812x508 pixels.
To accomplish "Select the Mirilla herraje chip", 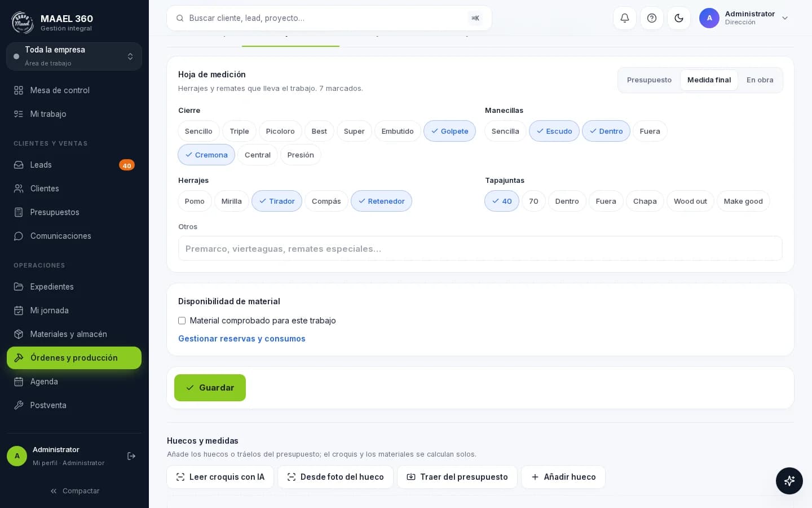I will [231, 201].
